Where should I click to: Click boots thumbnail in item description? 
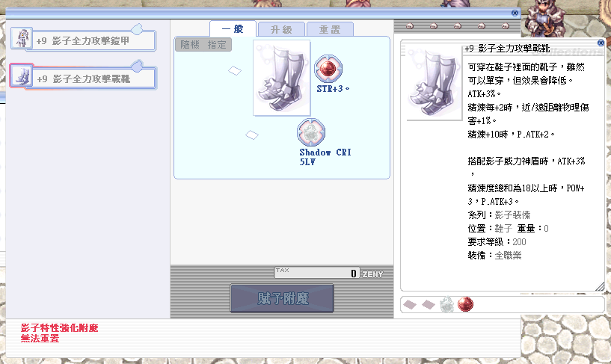point(434,81)
